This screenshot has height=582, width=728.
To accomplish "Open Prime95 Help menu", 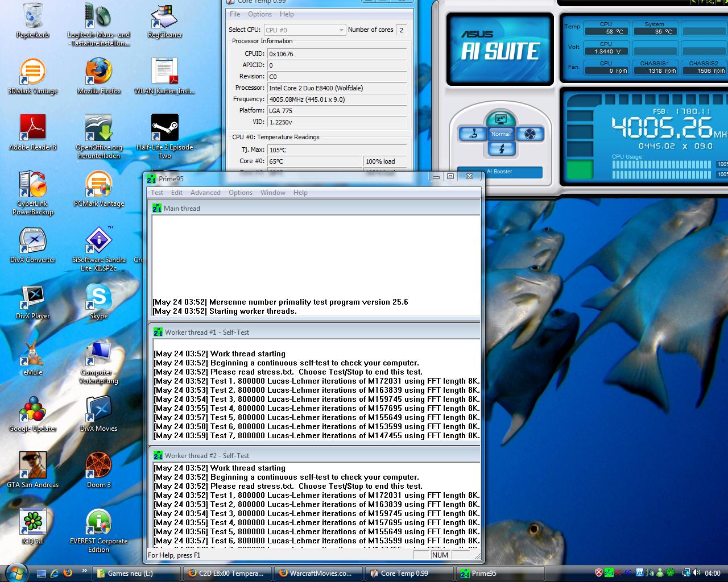I will [300, 193].
